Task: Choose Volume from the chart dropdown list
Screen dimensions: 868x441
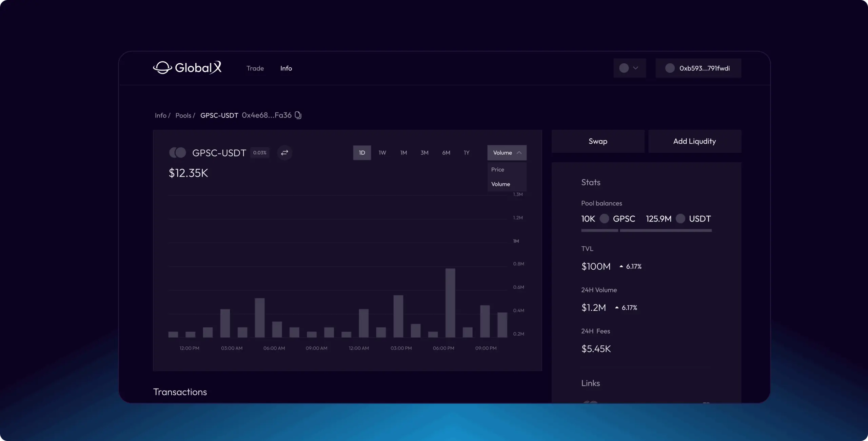Action: (x=500, y=184)
